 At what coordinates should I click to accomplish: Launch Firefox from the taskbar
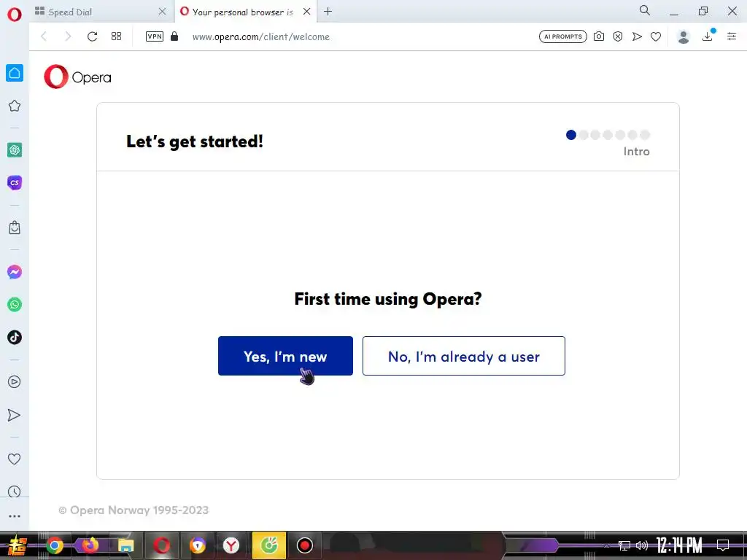(x=90, y=545)
